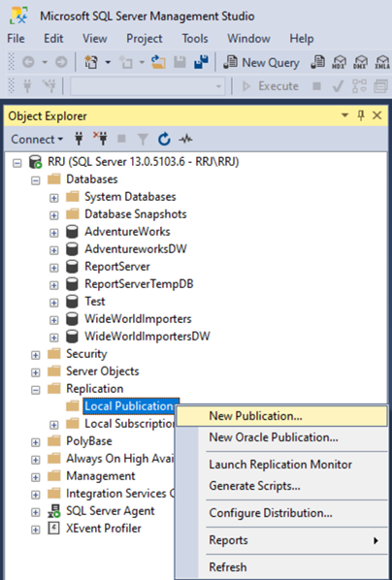This screenshot has width=392, height=580.
Task: Click the Execute button
Action: (x=271, y=86)
